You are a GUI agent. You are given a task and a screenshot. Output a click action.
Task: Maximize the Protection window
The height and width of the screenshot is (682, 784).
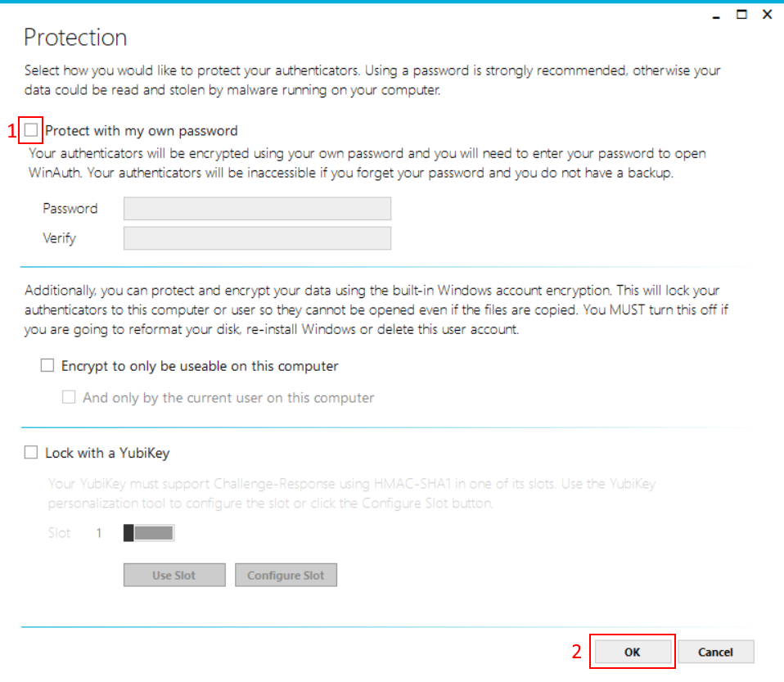pos(741,15)
